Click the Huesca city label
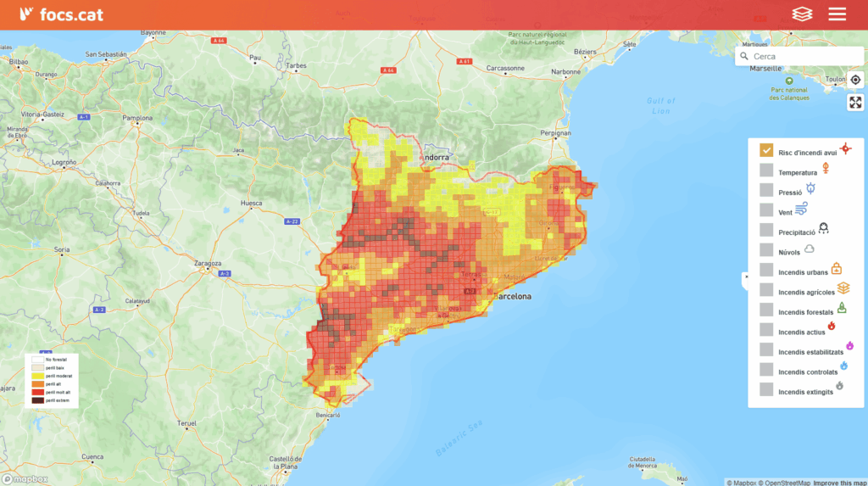 pos(251,203)
